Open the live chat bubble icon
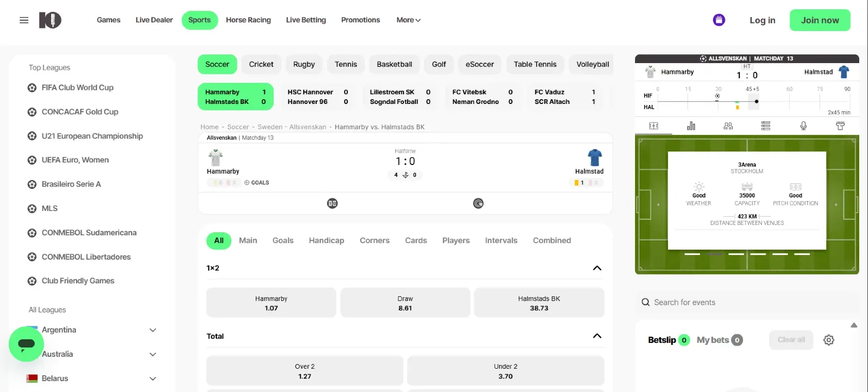 [26, 344]
